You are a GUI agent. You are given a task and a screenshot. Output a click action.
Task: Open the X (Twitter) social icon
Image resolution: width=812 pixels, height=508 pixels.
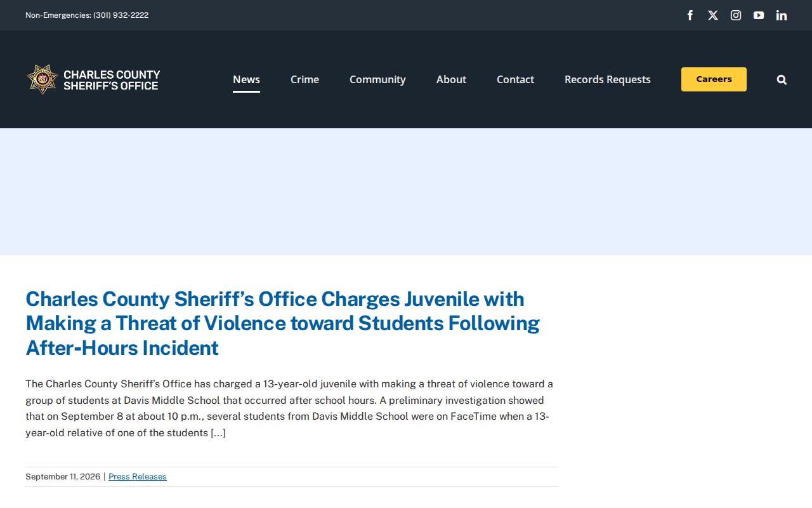713,15
